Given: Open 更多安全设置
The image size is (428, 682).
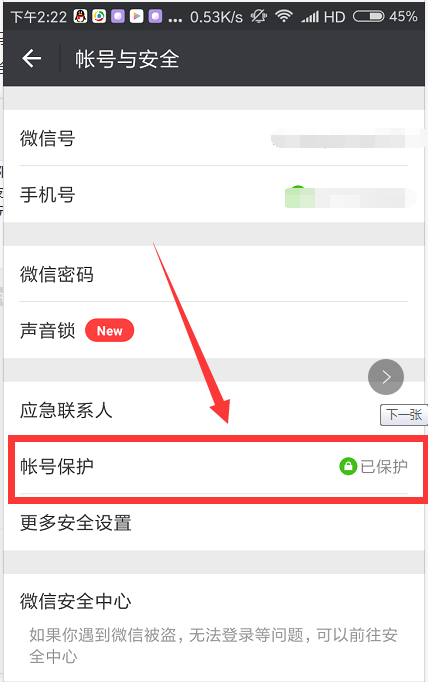Looking at the screenshot, I should (x=214, y=523).
